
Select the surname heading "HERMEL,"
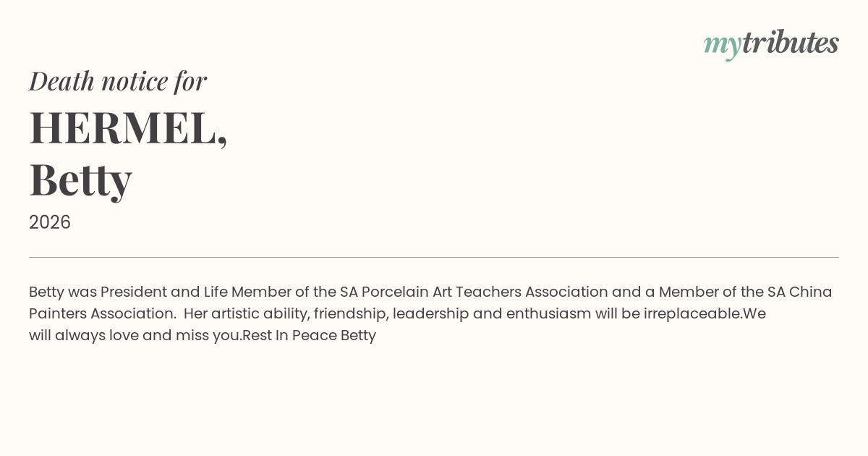click(x=128, y=127)
